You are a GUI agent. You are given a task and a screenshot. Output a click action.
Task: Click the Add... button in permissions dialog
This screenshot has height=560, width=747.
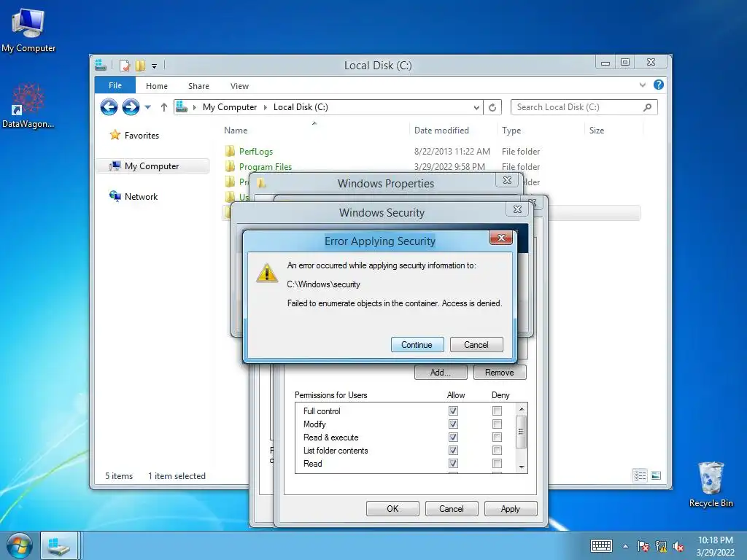click(440, 373)
